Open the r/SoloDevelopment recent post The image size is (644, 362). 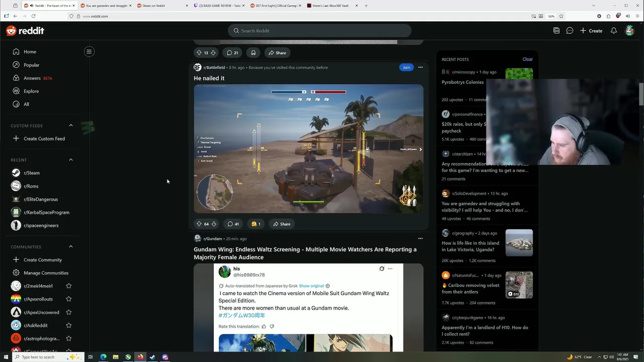(x=485, y=206)
